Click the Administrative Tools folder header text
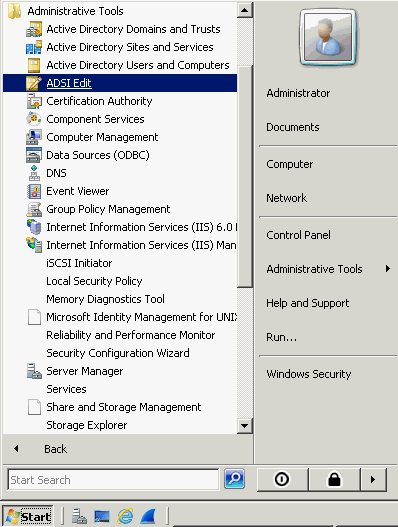The image size is (398, 527). tap(75, 11)
